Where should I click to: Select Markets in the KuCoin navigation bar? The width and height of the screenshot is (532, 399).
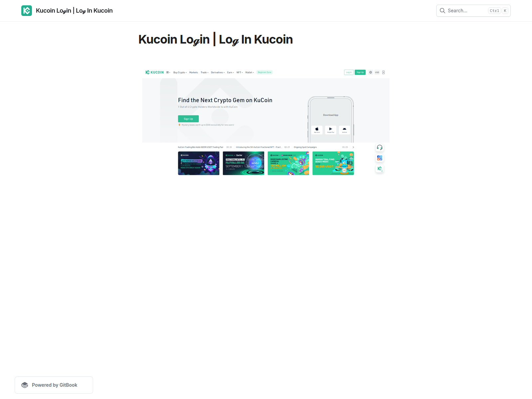194,72
